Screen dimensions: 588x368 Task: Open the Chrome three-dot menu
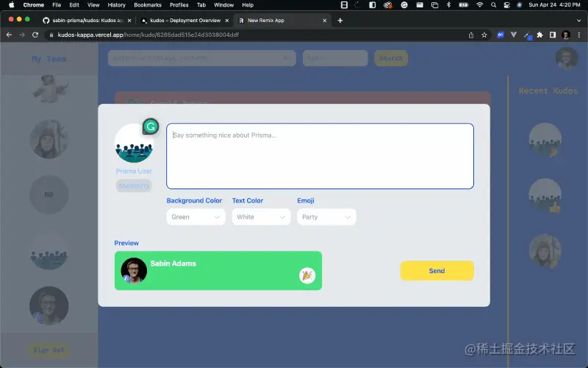[579, 35]
